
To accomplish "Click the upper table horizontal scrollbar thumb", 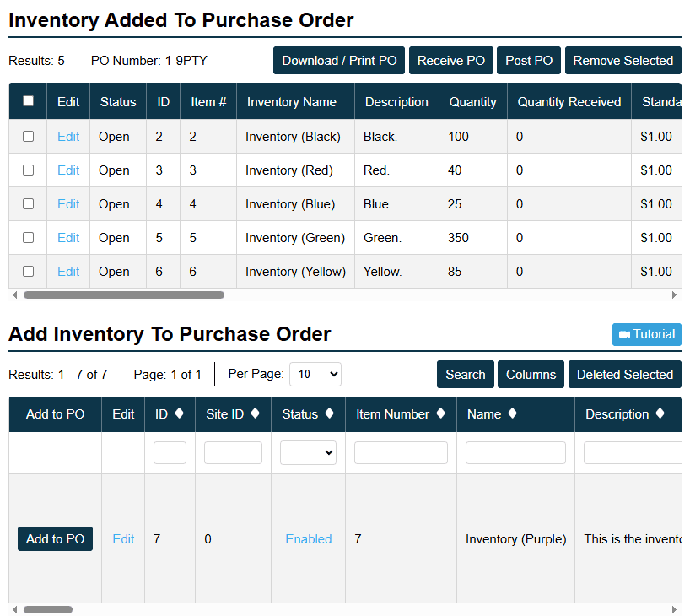I will [x=124, y=295].
